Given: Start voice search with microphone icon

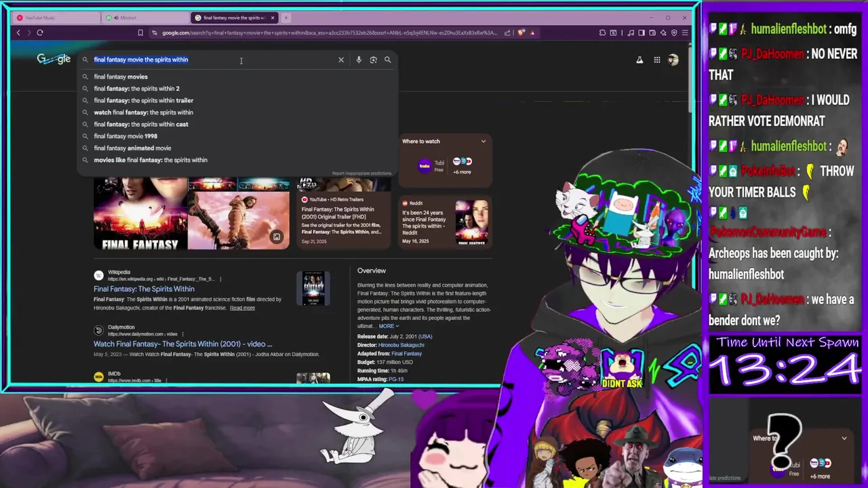Looking at the screenshot, I should coord(359,60).
